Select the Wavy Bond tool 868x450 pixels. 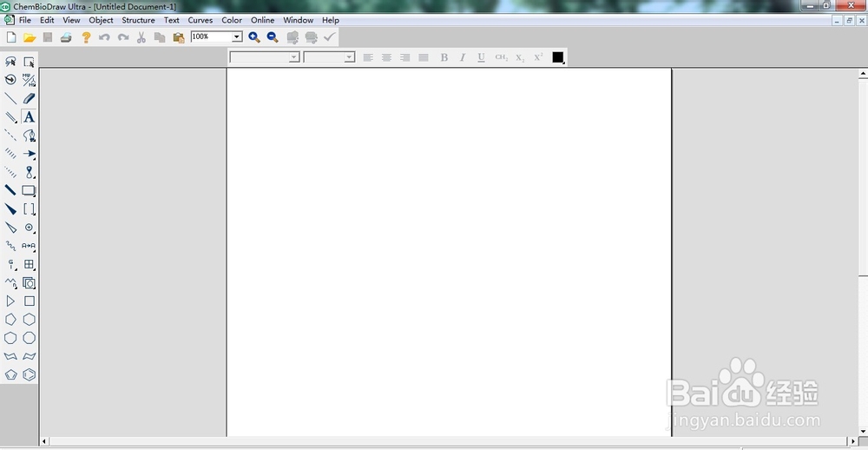tap(10, 246)
